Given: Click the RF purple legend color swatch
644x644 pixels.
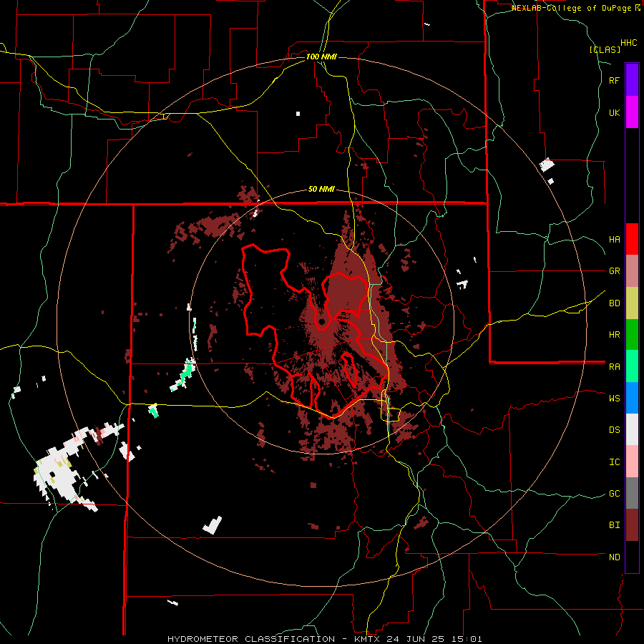Looking at the screenshot, I should [632, 80].
